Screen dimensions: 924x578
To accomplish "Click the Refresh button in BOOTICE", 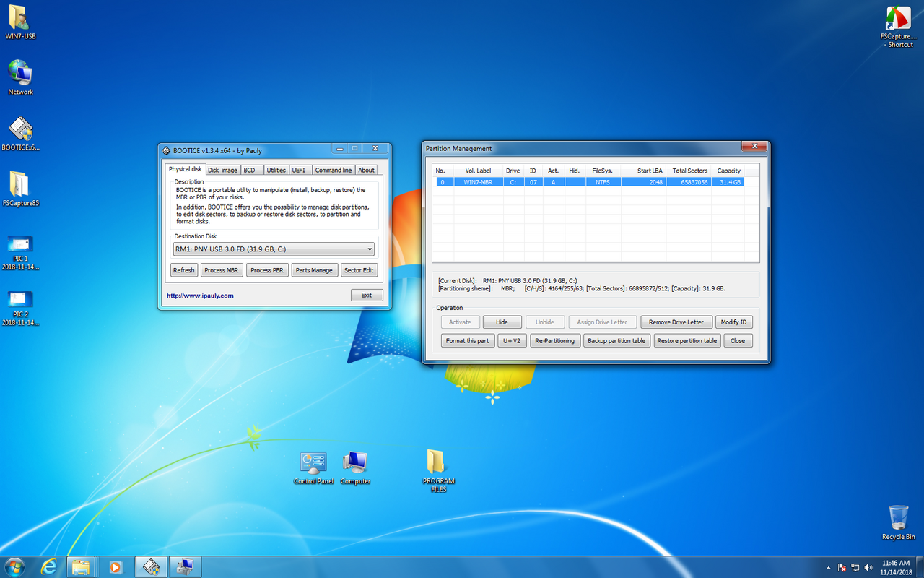I will 183,270.
